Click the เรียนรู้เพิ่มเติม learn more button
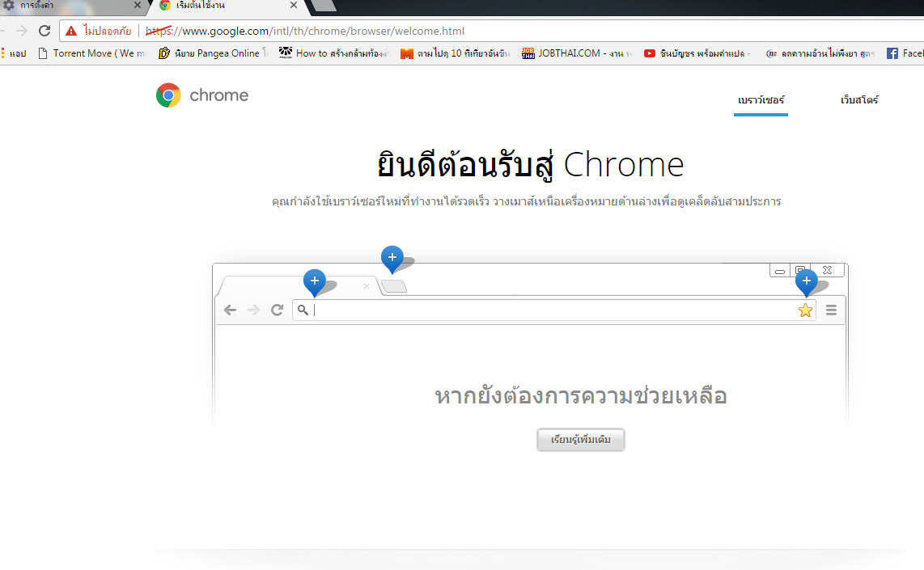The image size is (924, 570). pyautogui.click(x=580, y=440)
